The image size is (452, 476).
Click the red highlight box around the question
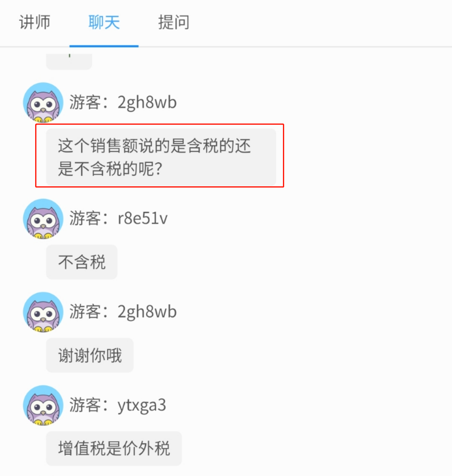coord(160,155)
